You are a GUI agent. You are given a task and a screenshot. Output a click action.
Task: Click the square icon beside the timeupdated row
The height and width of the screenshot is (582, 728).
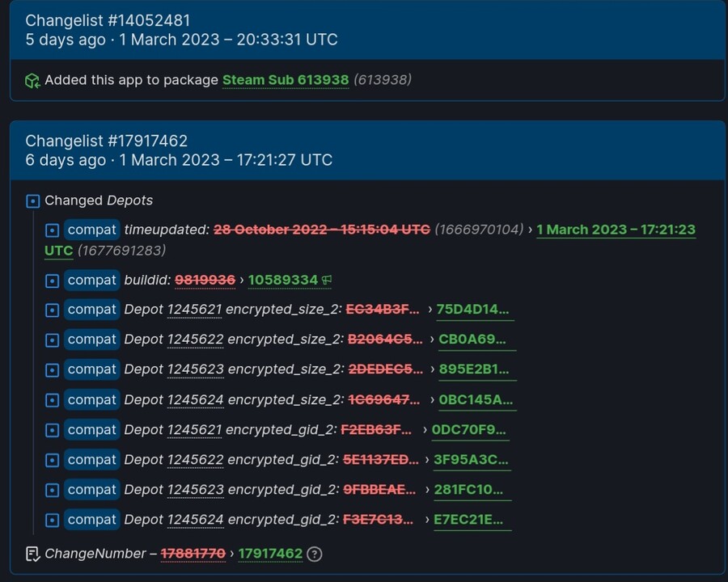52,230
